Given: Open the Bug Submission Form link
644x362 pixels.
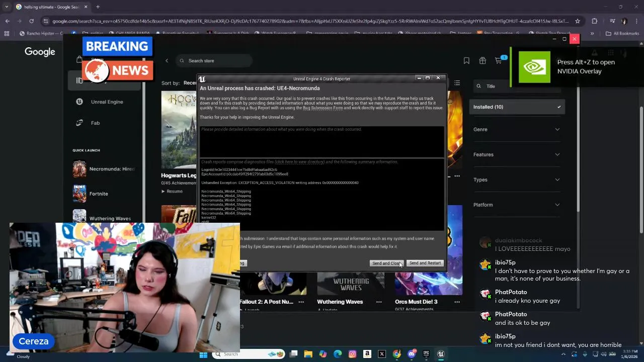Looking at the screenshot, I should point(323,108).
